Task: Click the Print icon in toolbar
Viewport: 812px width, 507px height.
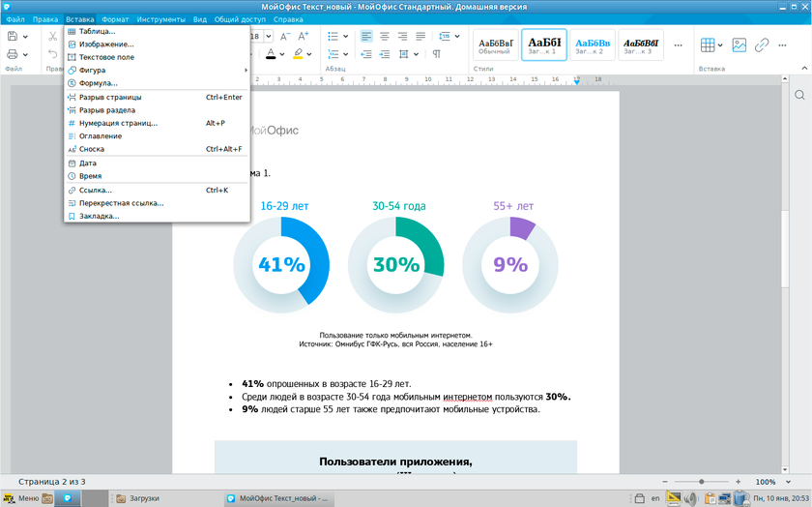Action: (x=13, y=54)
